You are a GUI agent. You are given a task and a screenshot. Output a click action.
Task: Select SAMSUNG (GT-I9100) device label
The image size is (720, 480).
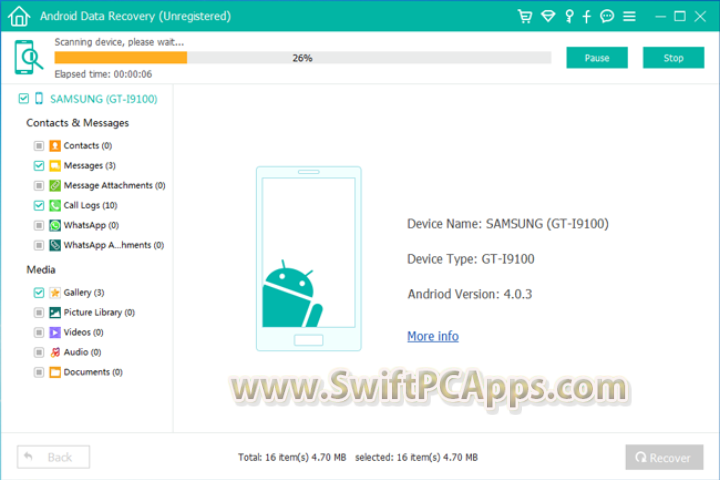point(103,99)
